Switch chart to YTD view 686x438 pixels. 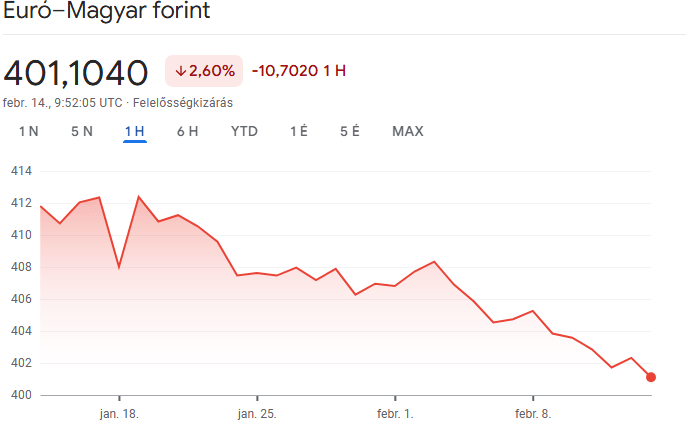[x=244, y=131]
